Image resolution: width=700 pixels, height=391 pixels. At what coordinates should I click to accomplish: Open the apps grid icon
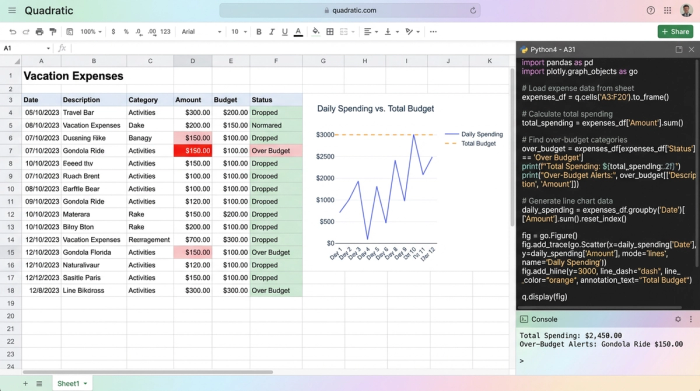[x=667, y=10]
